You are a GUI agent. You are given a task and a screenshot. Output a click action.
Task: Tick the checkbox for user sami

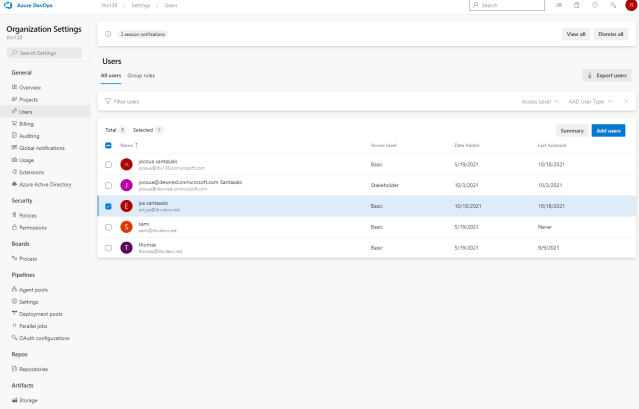[x=108, y=227]
